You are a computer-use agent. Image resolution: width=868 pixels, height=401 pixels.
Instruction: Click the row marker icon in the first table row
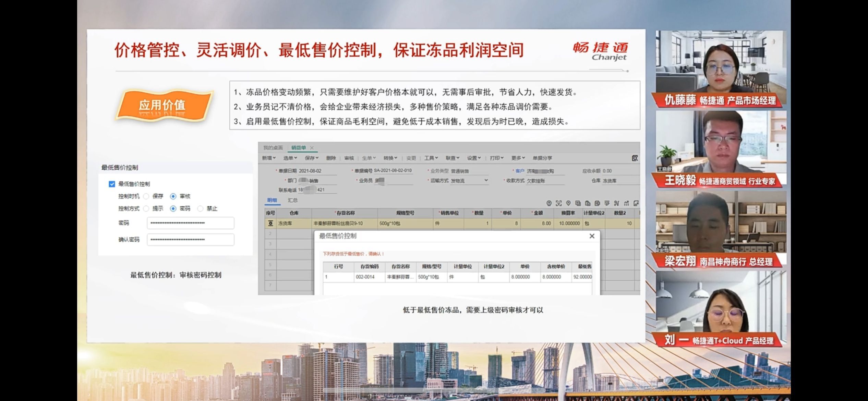[x=270, y=223]
